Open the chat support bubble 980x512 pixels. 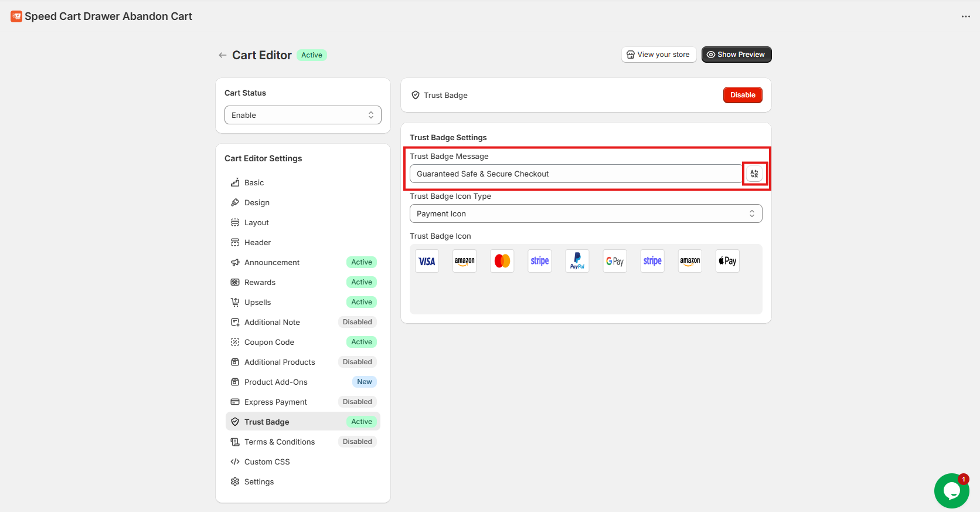pyautogui.click(x=951, y=491)
